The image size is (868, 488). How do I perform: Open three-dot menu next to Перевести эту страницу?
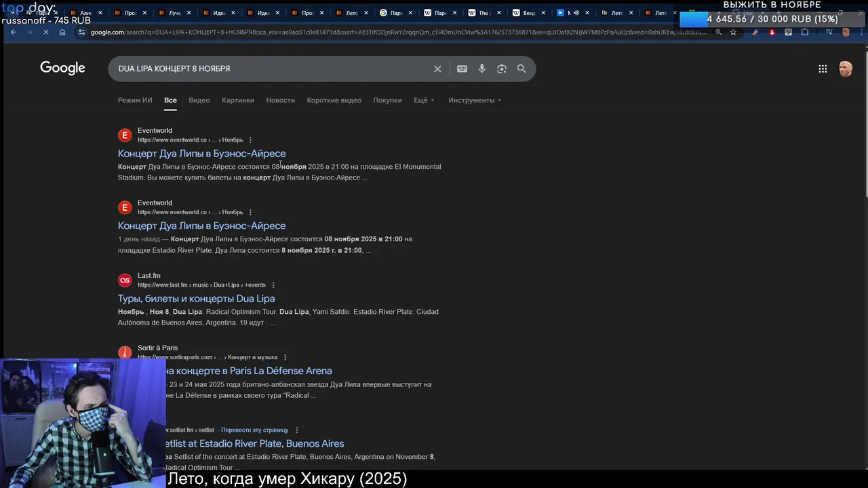tap(296, 430)
